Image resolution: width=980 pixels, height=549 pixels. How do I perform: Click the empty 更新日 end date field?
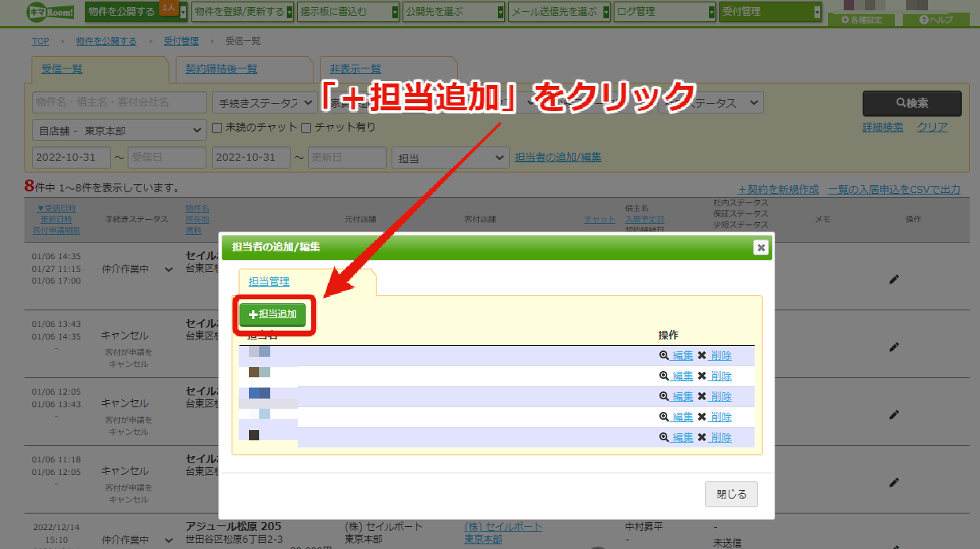point(347,158)
